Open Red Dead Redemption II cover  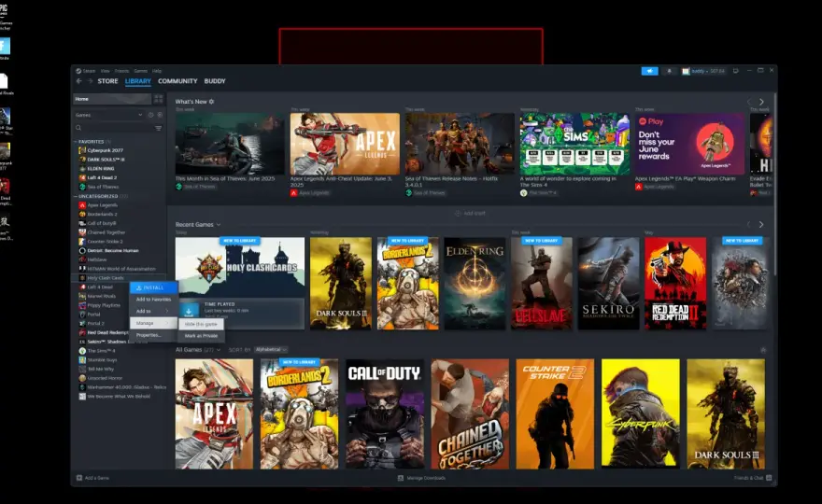coord(675,284)
